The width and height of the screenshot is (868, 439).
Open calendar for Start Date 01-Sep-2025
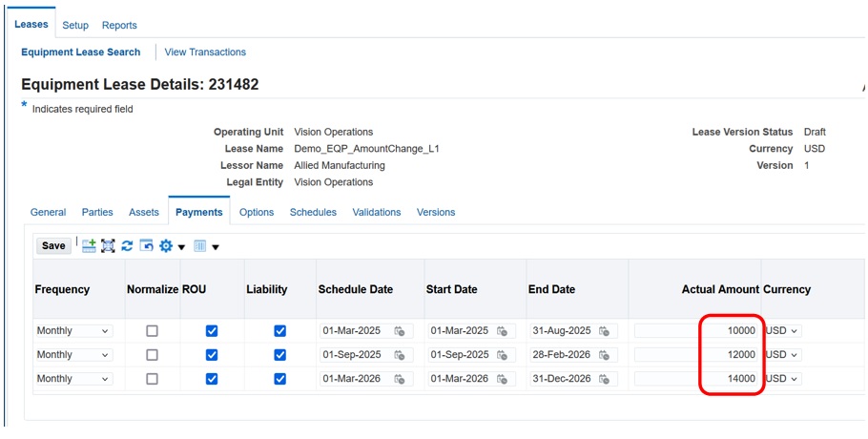501,355
